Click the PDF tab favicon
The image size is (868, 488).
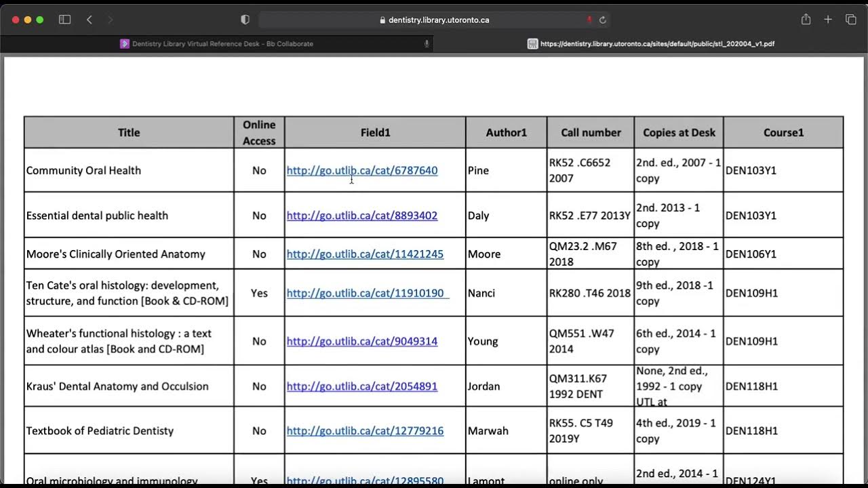click(x=533, y=43)
